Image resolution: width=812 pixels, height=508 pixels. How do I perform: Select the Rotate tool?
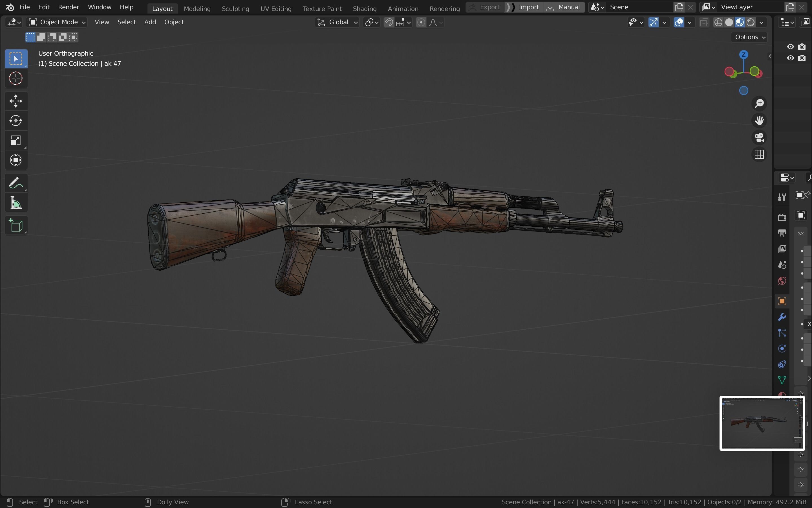coord(16,120)
